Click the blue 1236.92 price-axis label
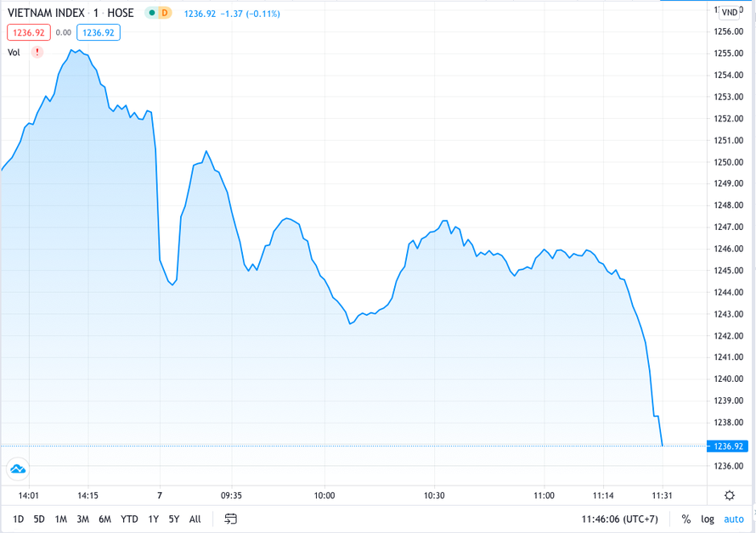 click(x=728, y=446)
